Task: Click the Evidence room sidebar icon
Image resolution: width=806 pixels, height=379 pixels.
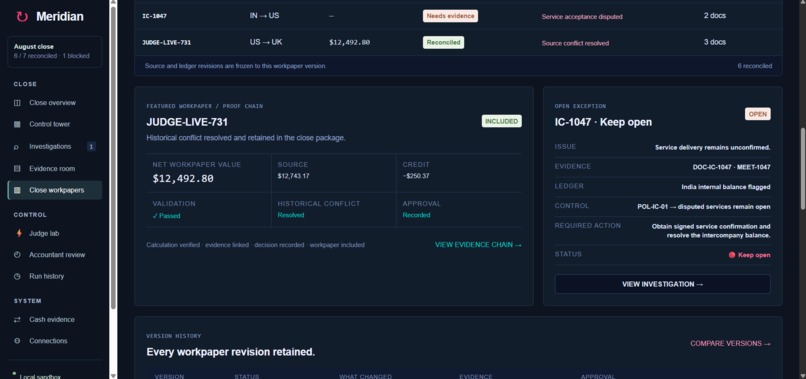Action: coord(17,169)
